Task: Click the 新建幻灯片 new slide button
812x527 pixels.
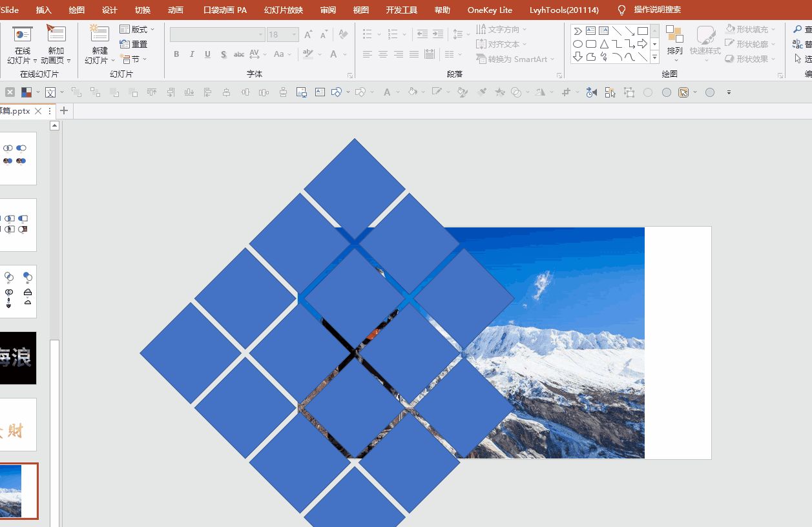Action: pos(99,45)
